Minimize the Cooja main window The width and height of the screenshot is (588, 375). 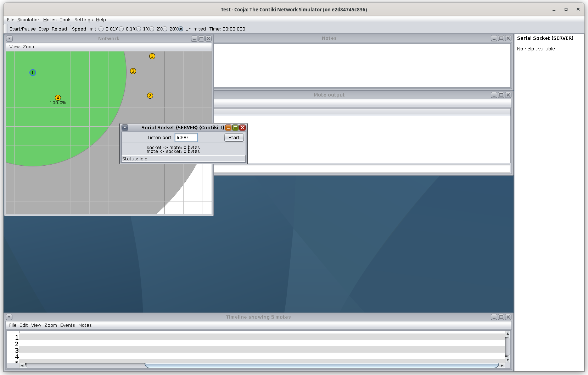click(554, 10)
